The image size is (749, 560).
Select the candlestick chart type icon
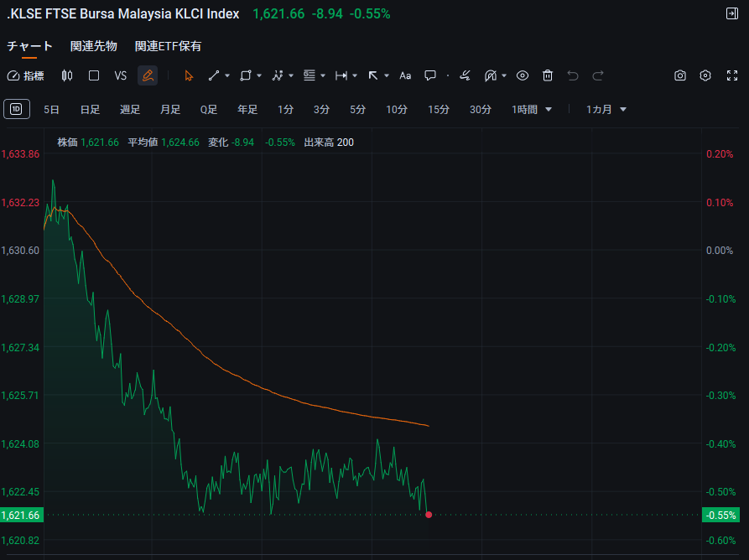coord(67,75)
